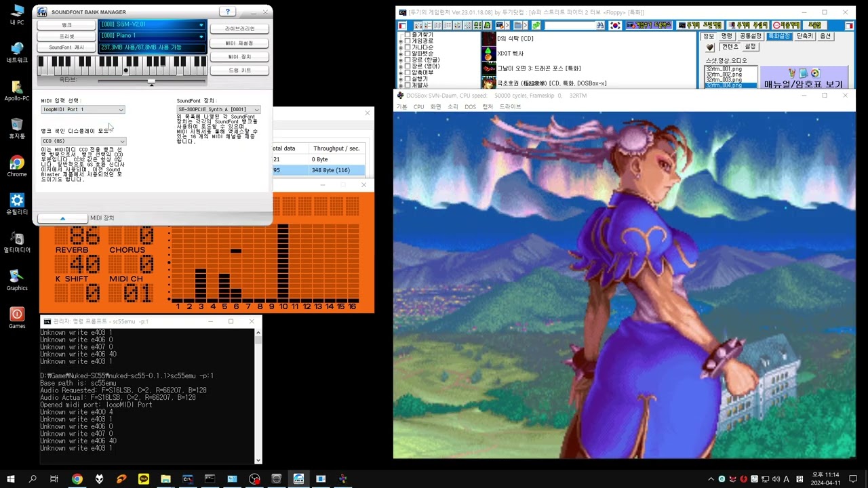Click the Windows Start button
The height and width of the screenshot is (488, 868).
pos(11,479)
